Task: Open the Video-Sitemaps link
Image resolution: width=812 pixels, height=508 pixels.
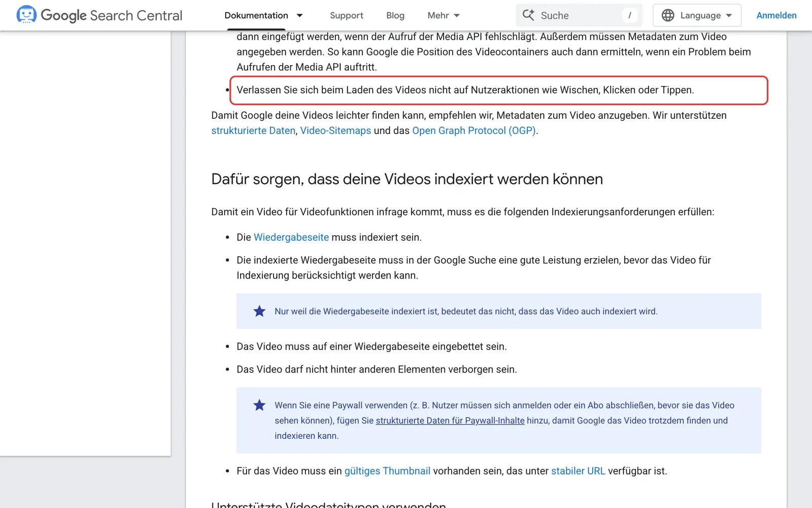Action: [x=335, y=131]
